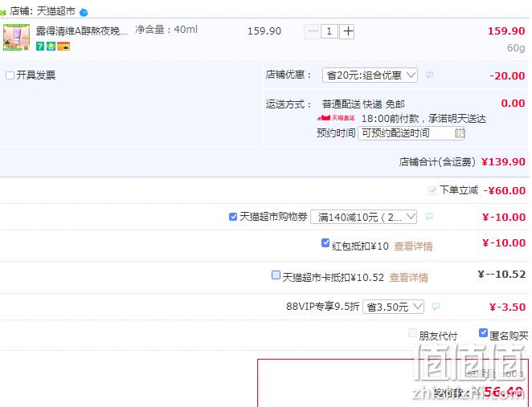Click the unit price 159.90 text

264,31
